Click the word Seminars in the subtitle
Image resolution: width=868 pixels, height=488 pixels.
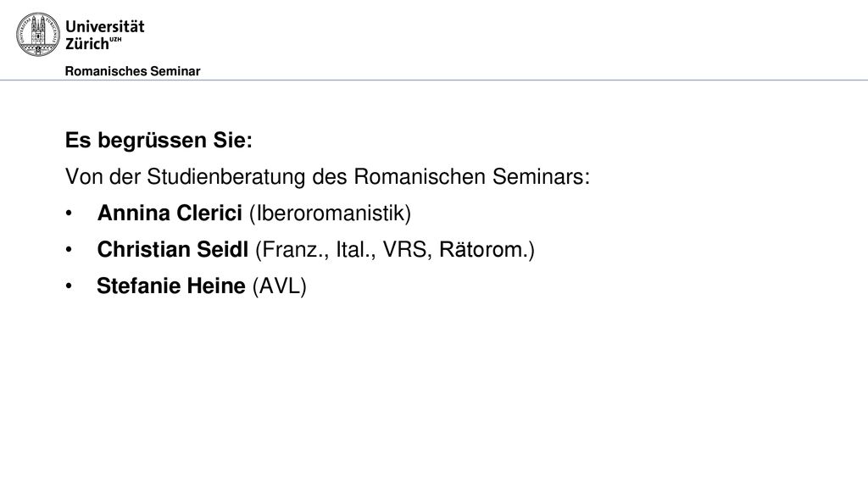click(541, 177)
